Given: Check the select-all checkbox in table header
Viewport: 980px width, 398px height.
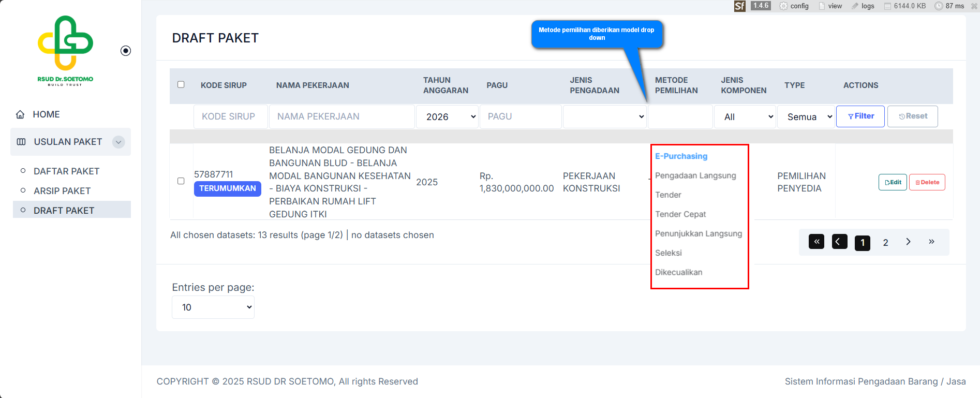Looking at the screenshot, I should click(181, 84).
